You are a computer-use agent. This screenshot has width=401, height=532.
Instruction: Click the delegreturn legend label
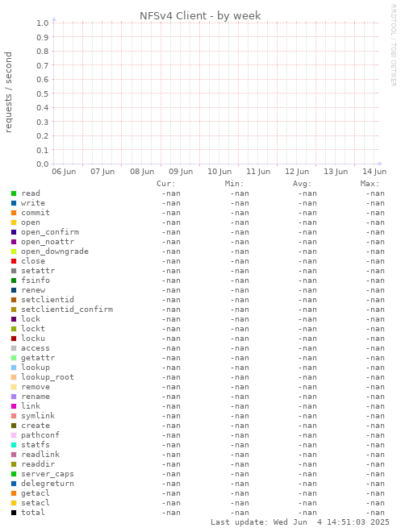[x=48, y=484]
